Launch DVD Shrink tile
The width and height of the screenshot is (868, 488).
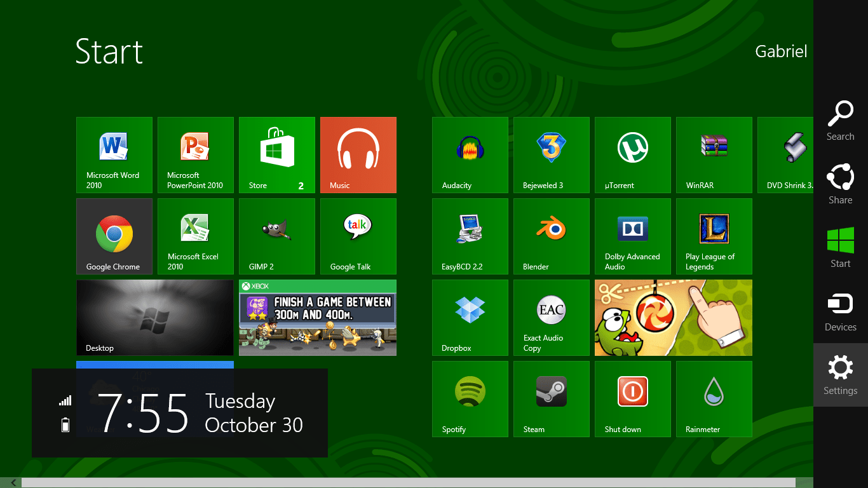[785, 155]
